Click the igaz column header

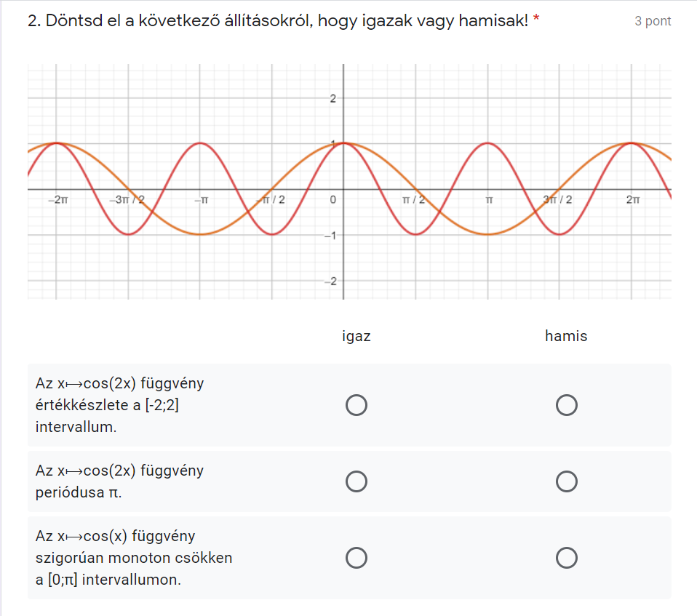click(x=357, y=336)
